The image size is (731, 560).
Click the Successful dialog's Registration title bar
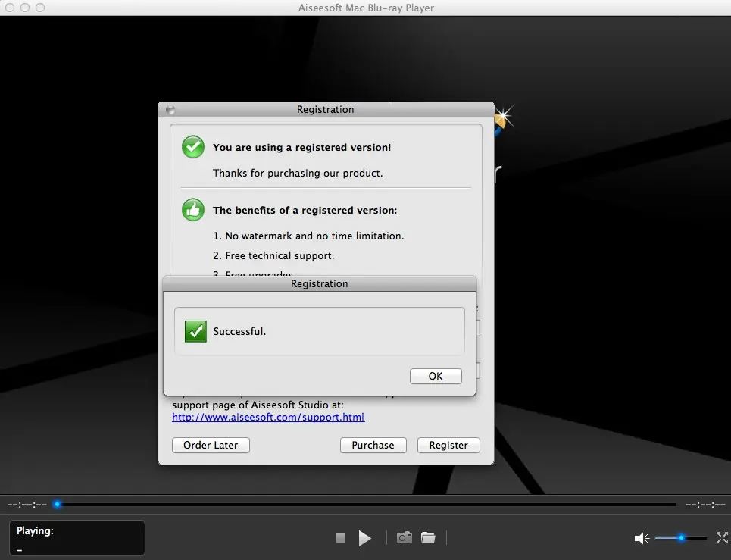point(320,283)
